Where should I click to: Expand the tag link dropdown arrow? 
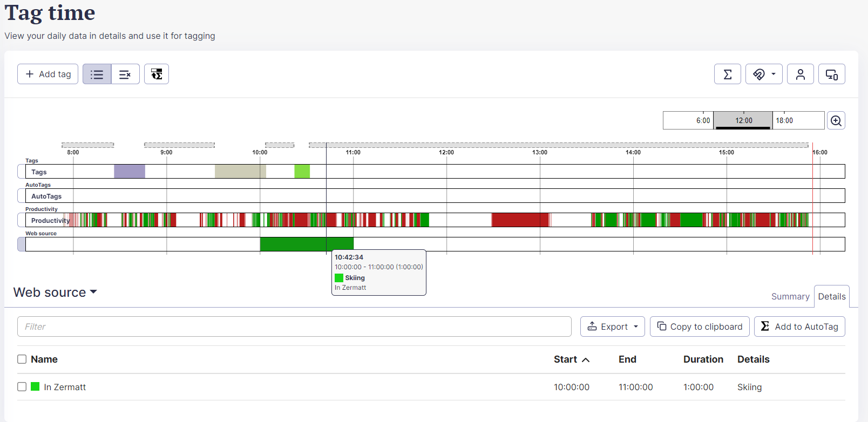pyautogui.click(x=774, y=74)
